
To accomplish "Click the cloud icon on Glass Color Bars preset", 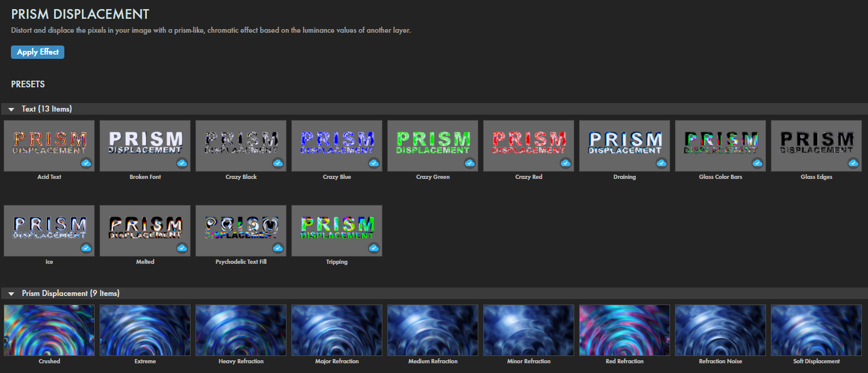I will pyautogui.click(x=758, y=163).
